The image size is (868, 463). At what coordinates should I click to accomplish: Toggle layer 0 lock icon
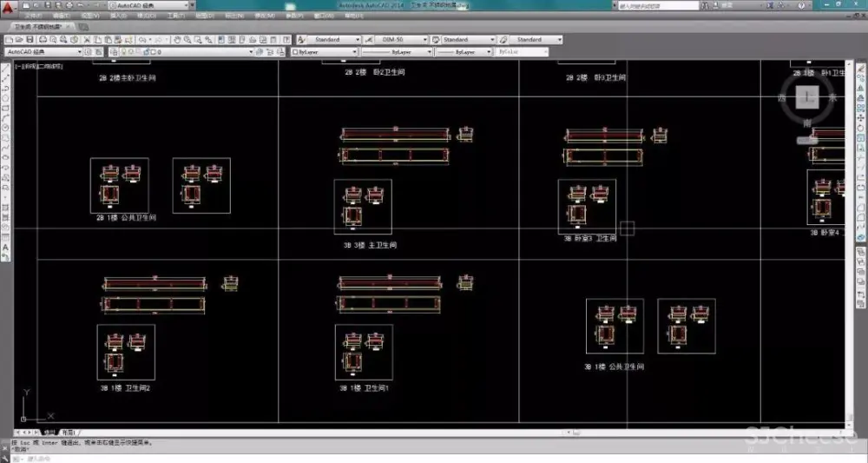coord(146,52)
